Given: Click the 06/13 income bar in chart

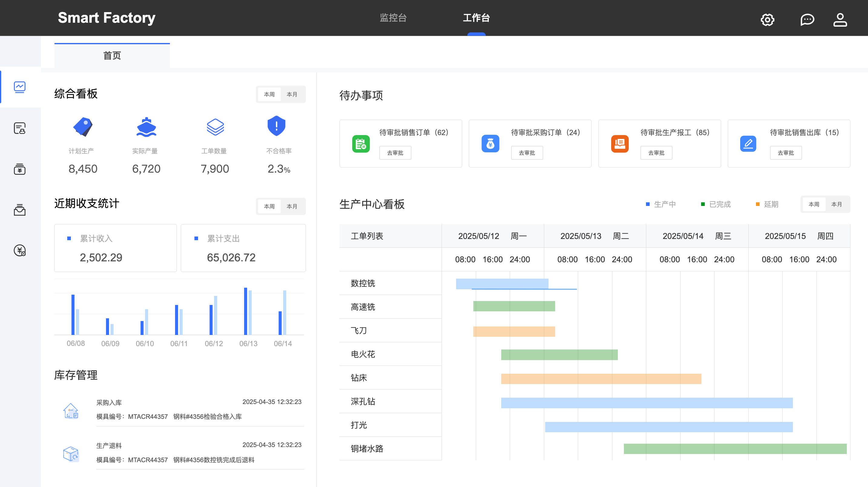Looking at the screenshot, I should coord(245,311).
